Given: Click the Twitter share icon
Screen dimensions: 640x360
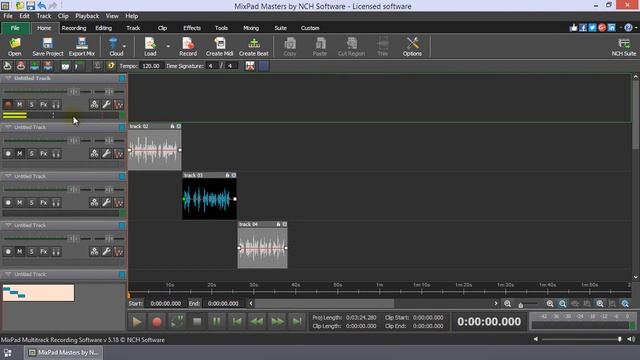Looking at the screenshot, I should pos(592,28).
